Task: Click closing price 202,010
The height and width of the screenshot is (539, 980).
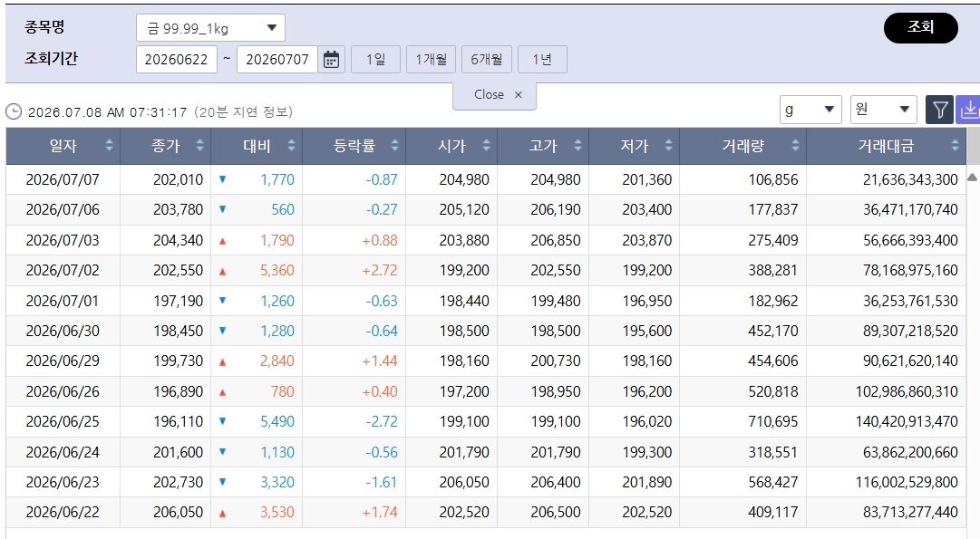Action: (178, 180)
